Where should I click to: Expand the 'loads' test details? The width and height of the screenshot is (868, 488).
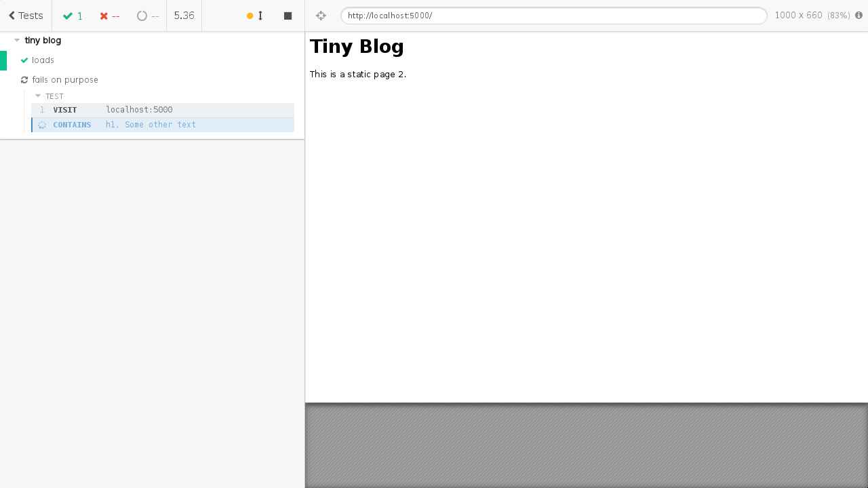43,60
